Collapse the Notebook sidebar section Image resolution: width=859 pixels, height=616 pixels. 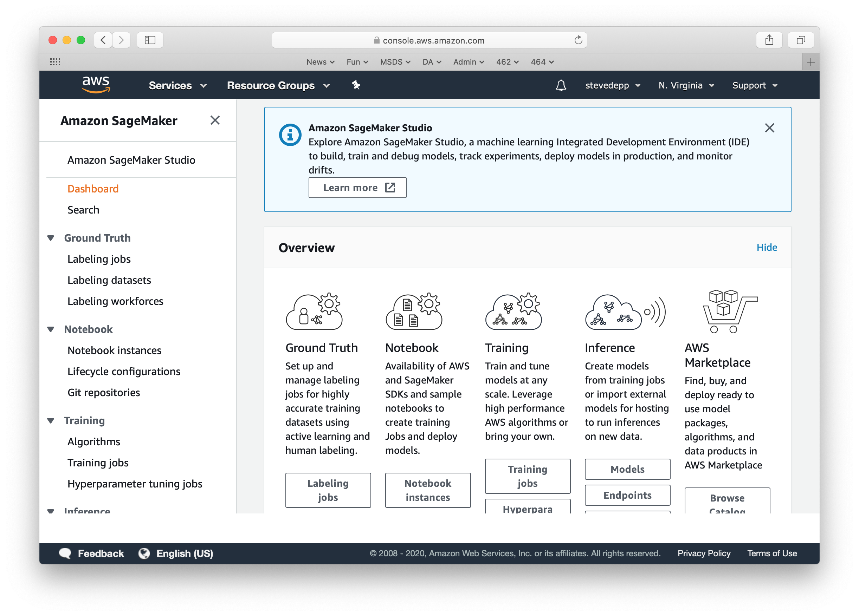[51, 329]
